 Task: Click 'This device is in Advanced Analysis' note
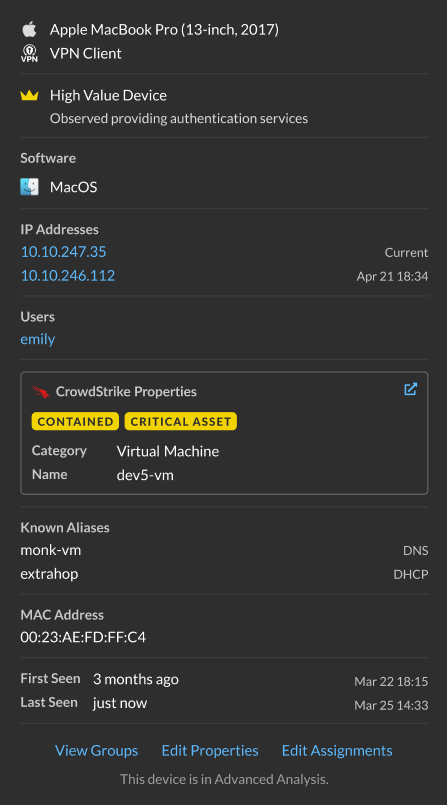pyautogui.click(x=224, y=779)
